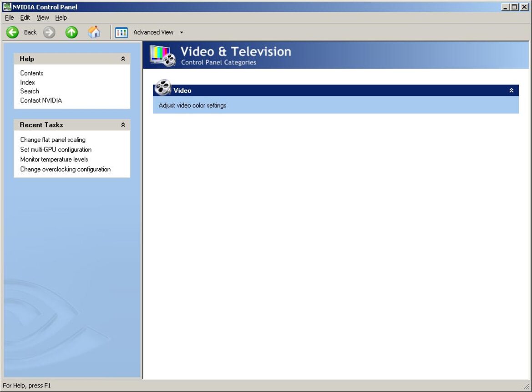Go to the Home house icon
532x392 pixels.
pos(94,32)
